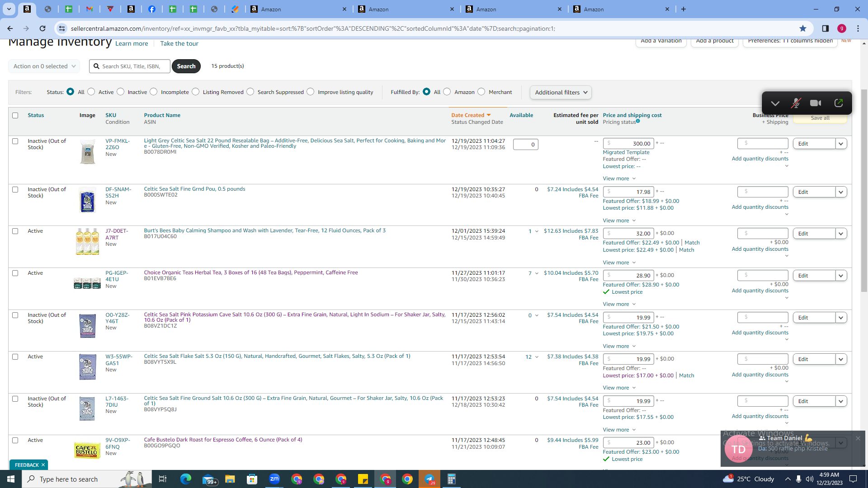Click Take the tour link

(x=179, y=43)
